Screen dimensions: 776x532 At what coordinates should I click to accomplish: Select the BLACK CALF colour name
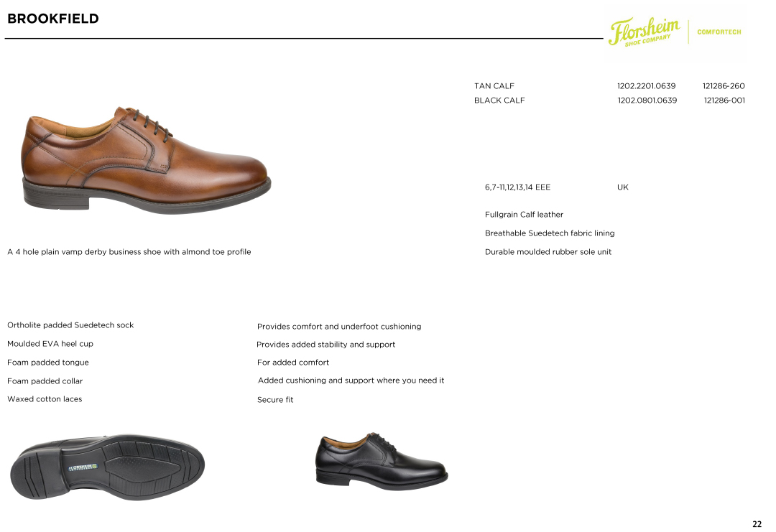(x=499, y=101)
